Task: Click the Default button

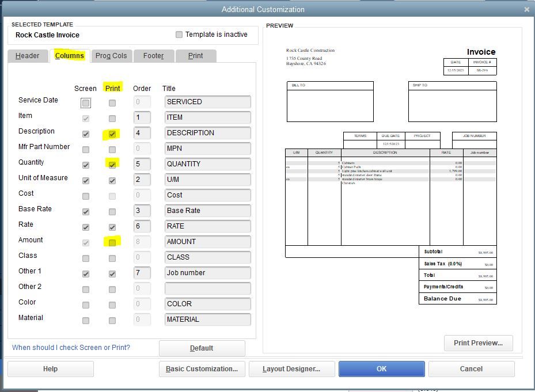Action: (x=202, y=348)
